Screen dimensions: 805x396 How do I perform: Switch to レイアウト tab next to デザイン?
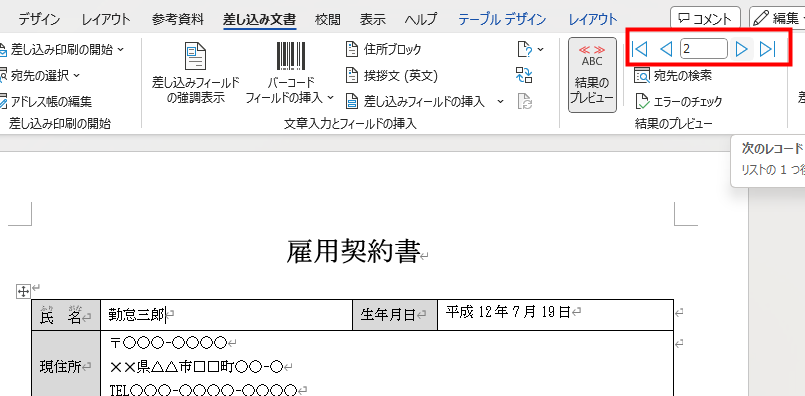[x=106, y=20]
